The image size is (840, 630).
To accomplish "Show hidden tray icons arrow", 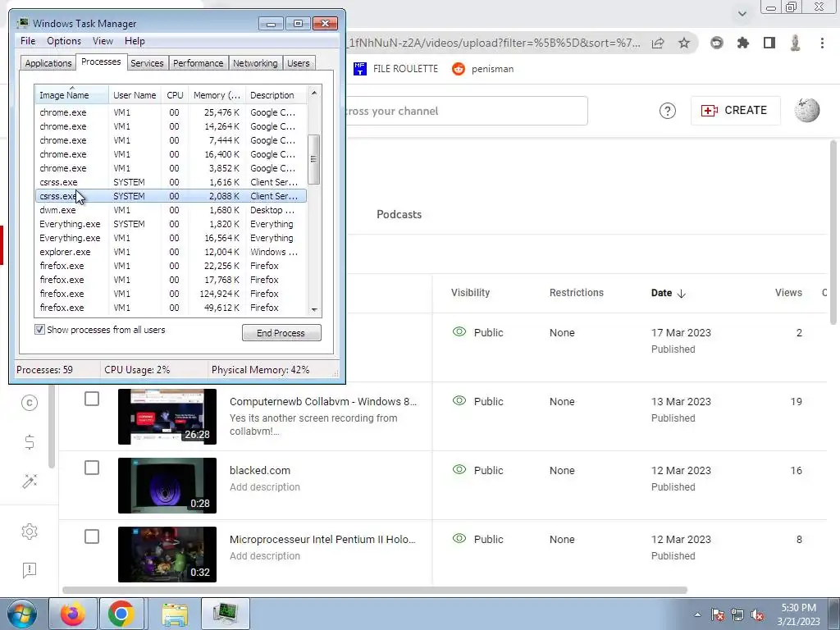I will pyautogui.click(x=697, y=614).
